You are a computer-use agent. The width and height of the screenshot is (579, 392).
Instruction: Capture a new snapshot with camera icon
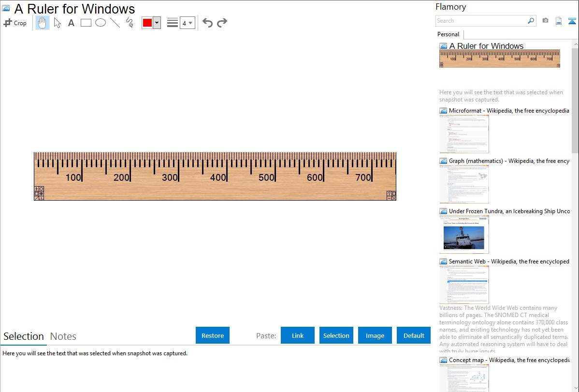[x=545, y=21]
